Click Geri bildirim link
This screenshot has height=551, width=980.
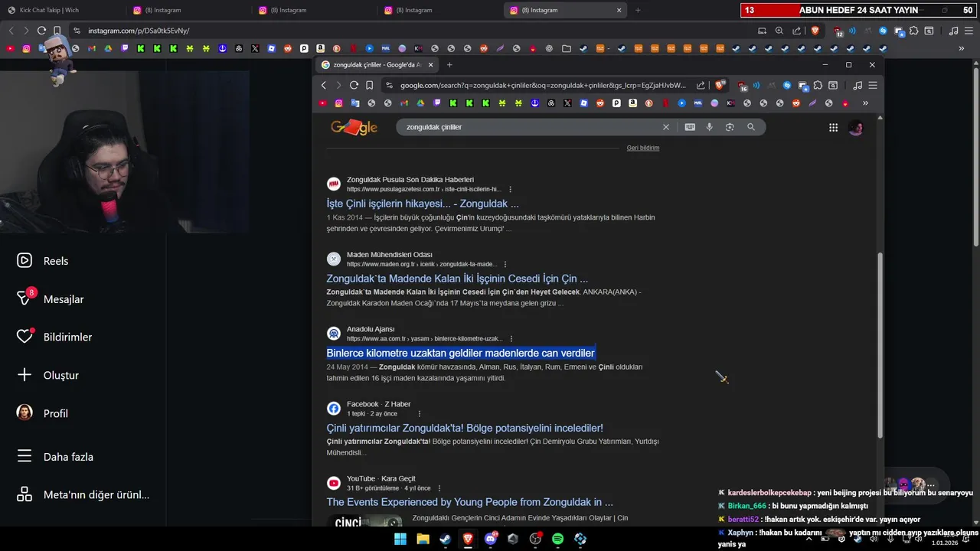coord(643,148)
